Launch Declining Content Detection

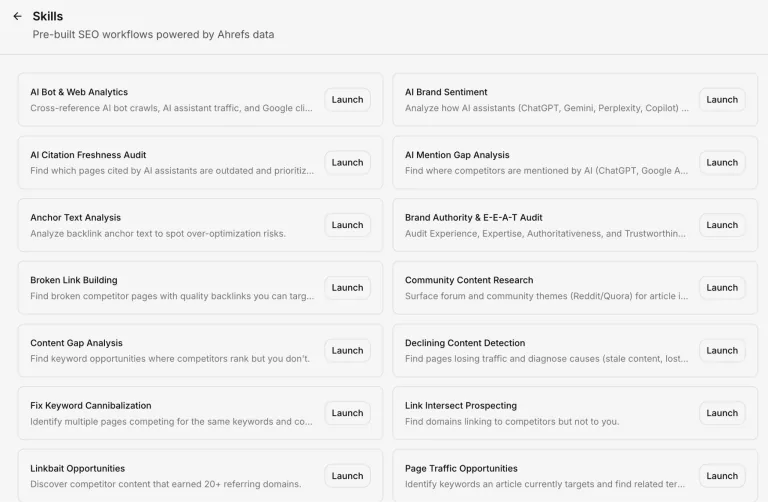pos(722,350)
